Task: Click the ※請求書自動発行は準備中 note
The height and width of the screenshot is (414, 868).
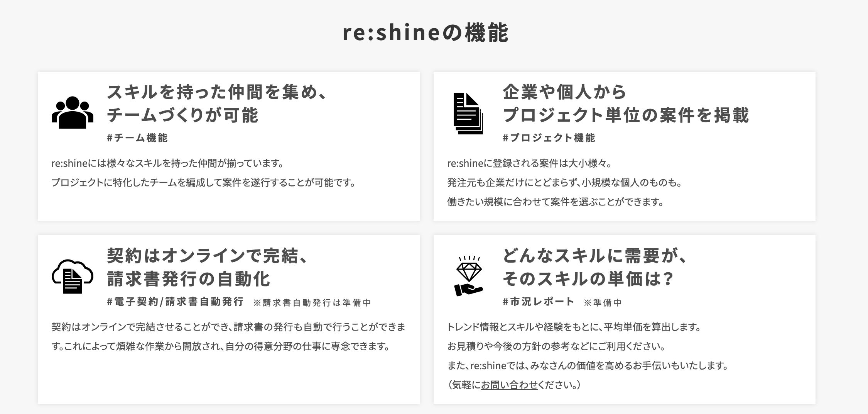Action: click(x=312, y=303)
